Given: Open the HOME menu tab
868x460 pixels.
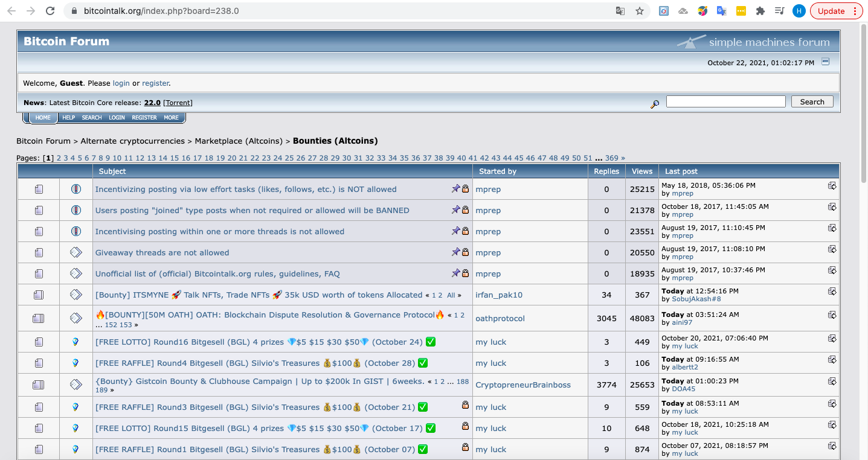Looking at the screenshot, I should 43,118.
